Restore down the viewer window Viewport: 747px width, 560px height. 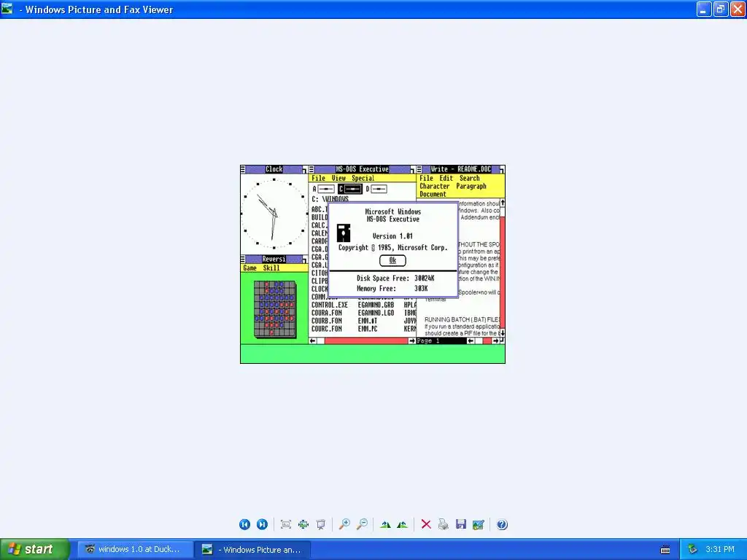pyautogui.click(x=720, y=9)
